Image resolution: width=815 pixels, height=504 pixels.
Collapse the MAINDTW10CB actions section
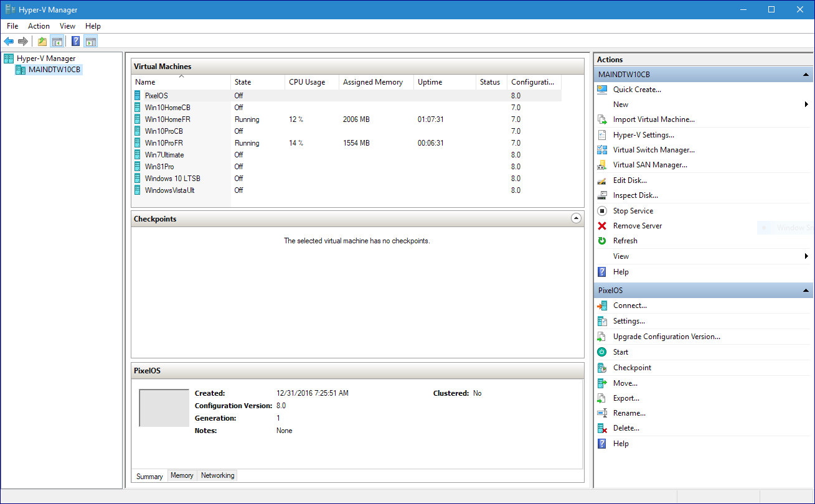pos(806,75)
